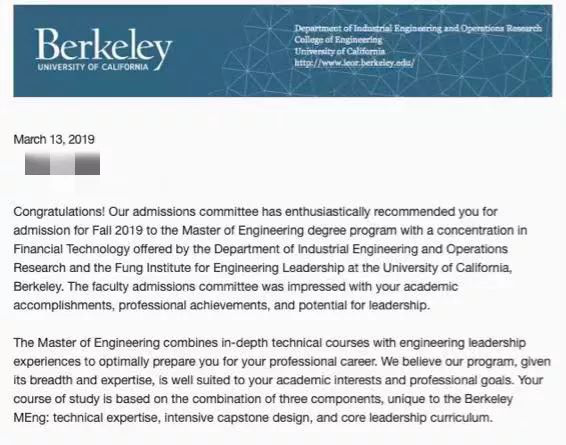Click the Fung Institute for Engineering Leadership text

point(230,268)
